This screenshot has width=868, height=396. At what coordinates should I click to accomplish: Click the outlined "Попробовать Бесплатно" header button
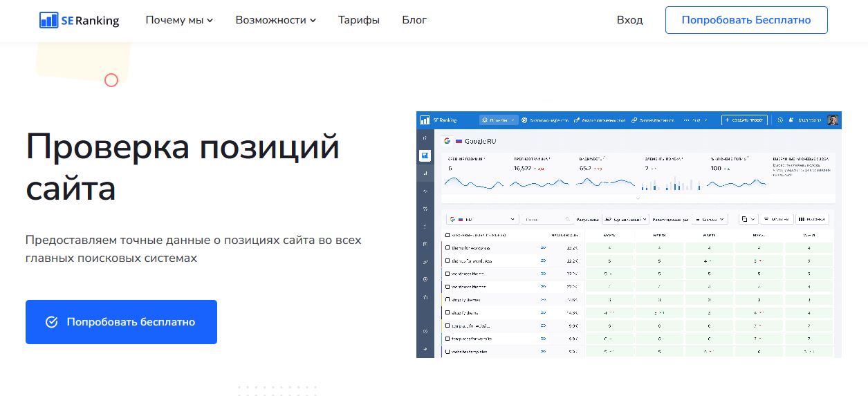point(746,20)
